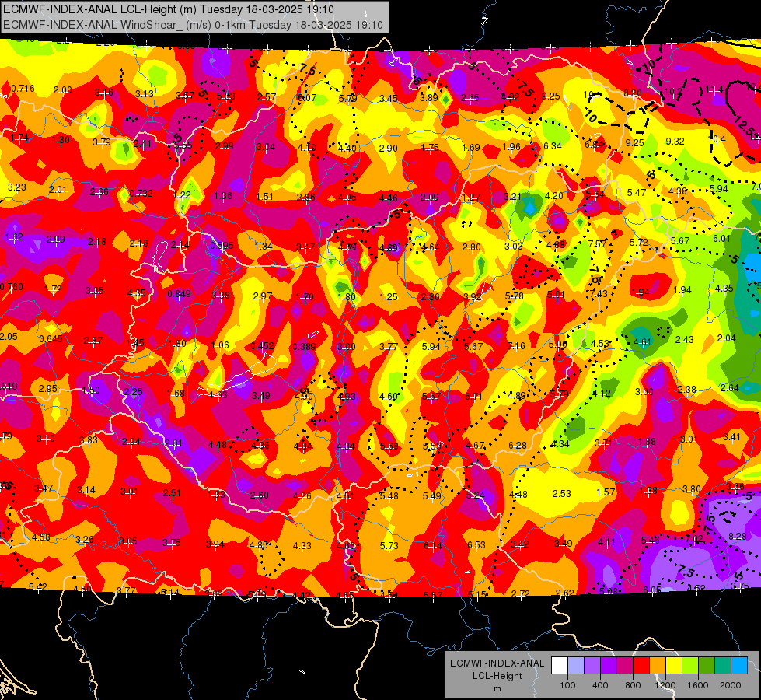Image resolution: width=761 pixels, height=700 pixels.
Task: Click the legend tick label '1600'
Action: click(x=698, y=685)
